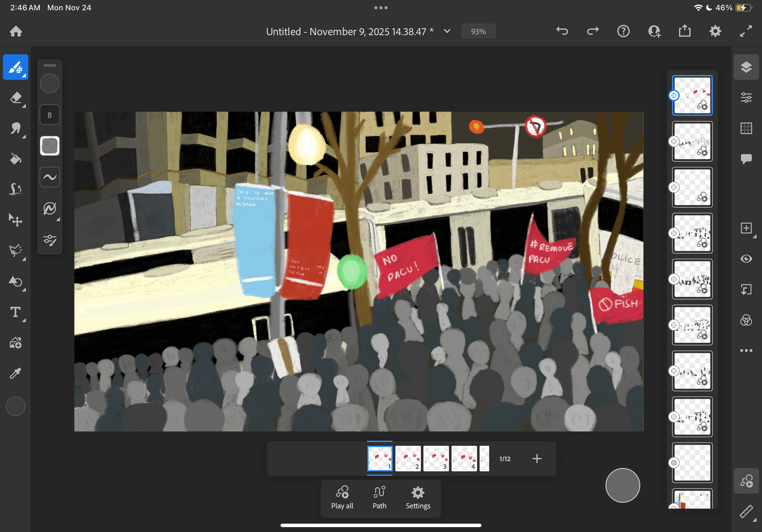The height and width of the screenshot is (532, 762).
Task: Open the brush size 8 control
Action: click(49, 115)
